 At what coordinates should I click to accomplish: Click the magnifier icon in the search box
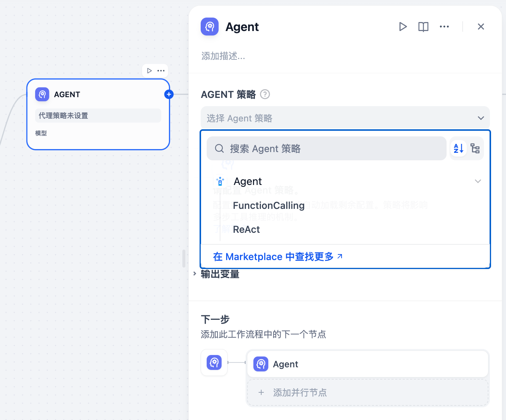click(x=219, y=148)
